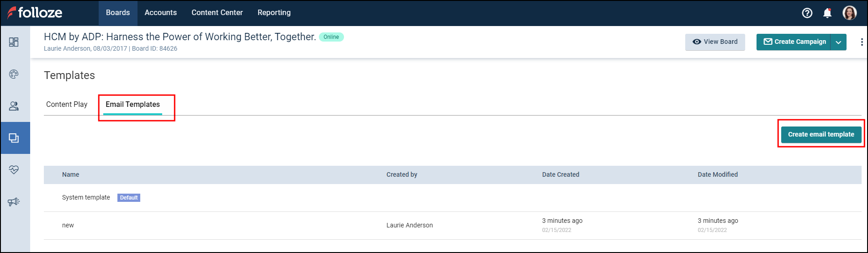Click the View Board button
The width and height of the screenshot is (868, 253).
pyautogui.click(x=715, y=42)
